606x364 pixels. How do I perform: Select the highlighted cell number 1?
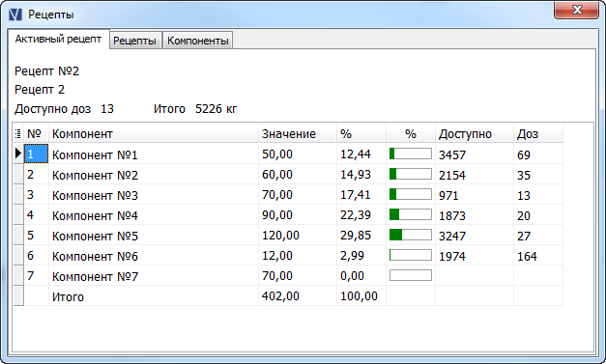pos(37,154)
